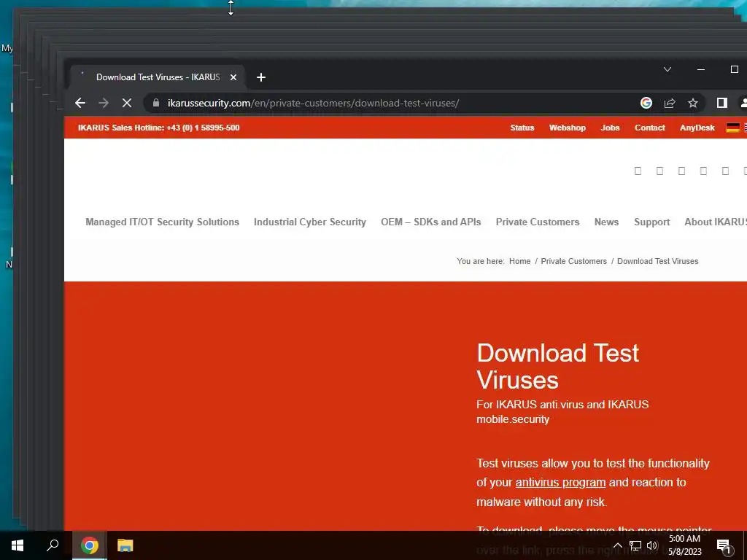This screenshot has width=747, height=560.
Task: Click the network tray icon
Action: click(x=635, y=545)
